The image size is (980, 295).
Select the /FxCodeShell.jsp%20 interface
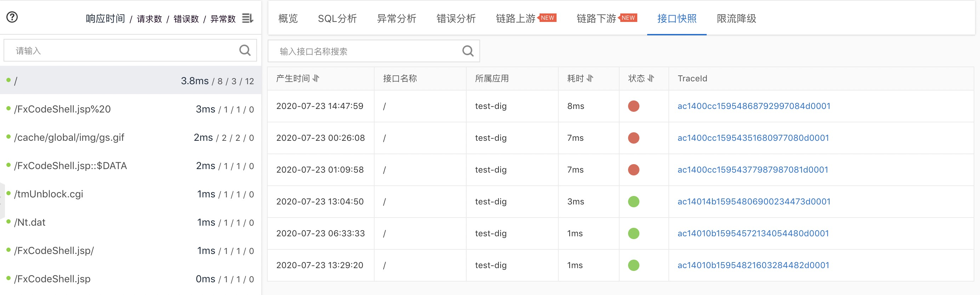click(62, 109)
